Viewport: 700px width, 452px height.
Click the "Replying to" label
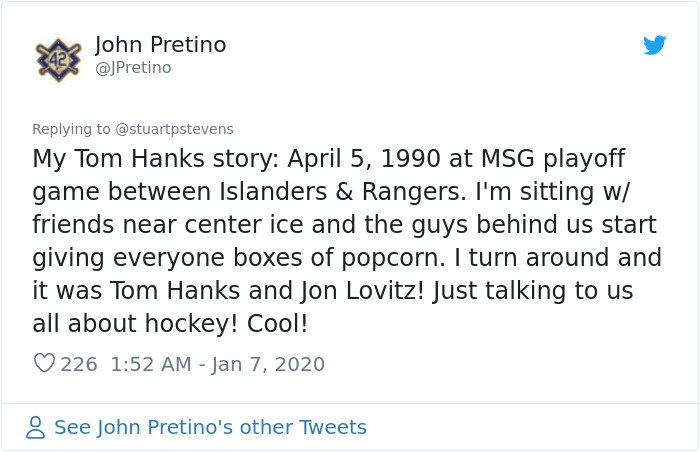(71, 129)
